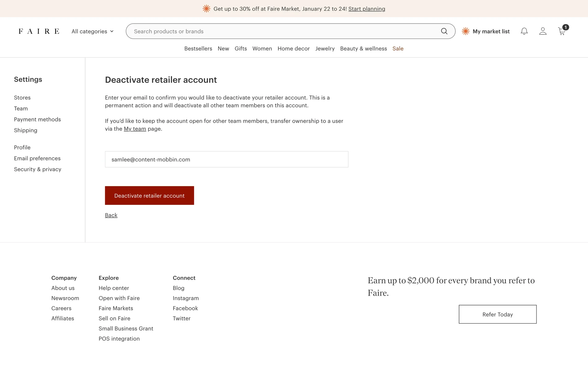Go to Payment methods settings
The height and width of the screenshot is (368, 588).
[37, 119]
